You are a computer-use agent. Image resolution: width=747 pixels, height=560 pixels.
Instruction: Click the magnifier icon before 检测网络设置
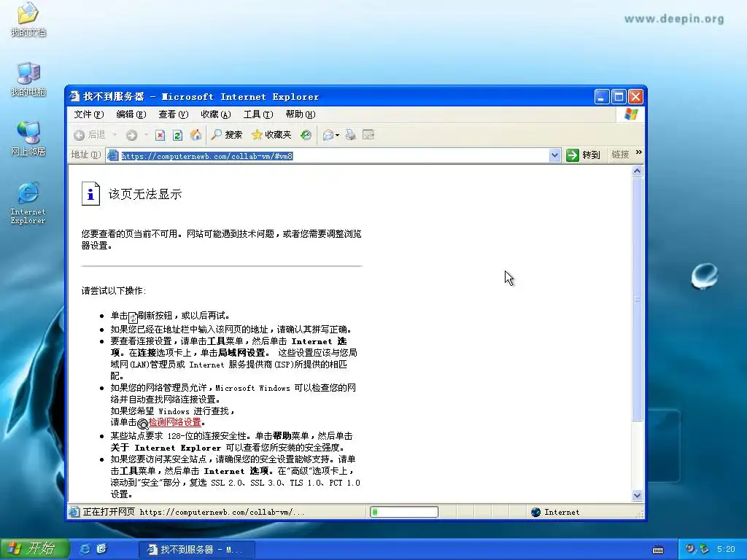pyautogui.click(x=142, y=424)
